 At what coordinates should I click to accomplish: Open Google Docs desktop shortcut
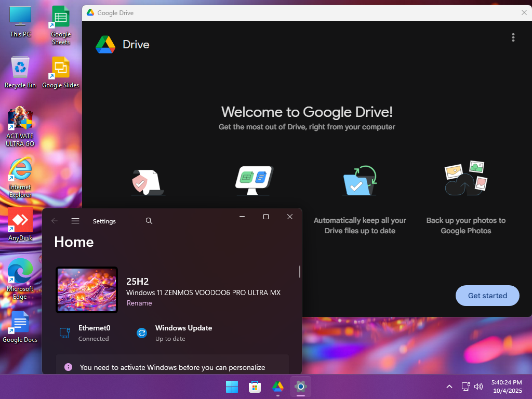[x=20, y=327]
